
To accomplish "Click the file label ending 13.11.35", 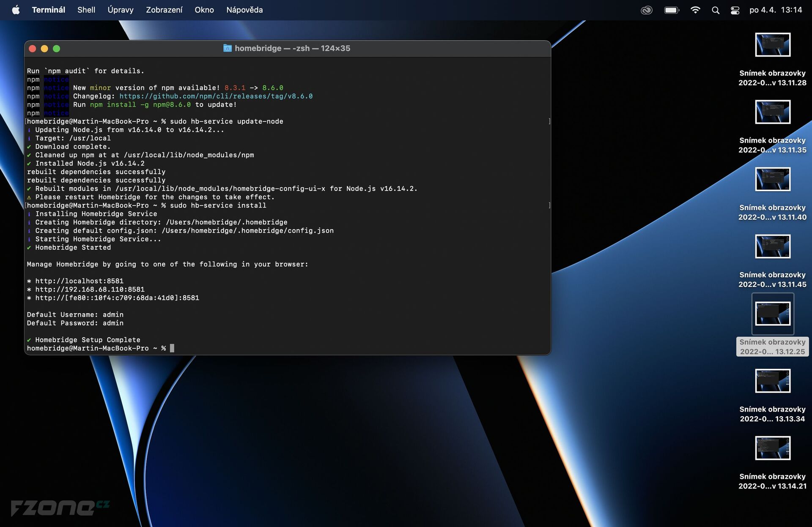I will 772,145.
